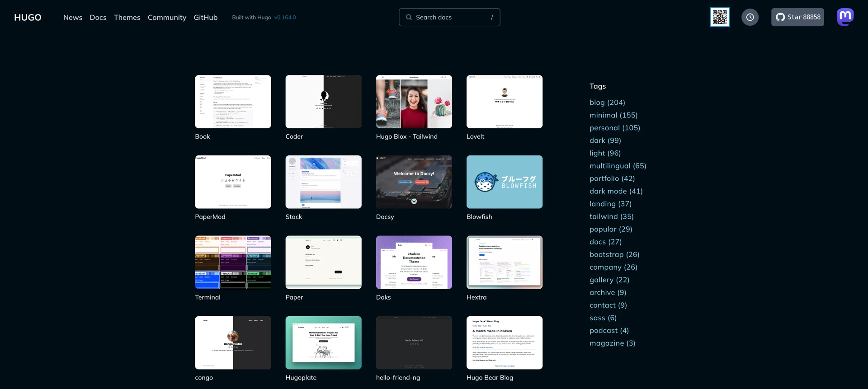Click the GitHub Star 88858 button
Image resolution: width=868 pixels, height=389 pixels.
pos(797,17)
